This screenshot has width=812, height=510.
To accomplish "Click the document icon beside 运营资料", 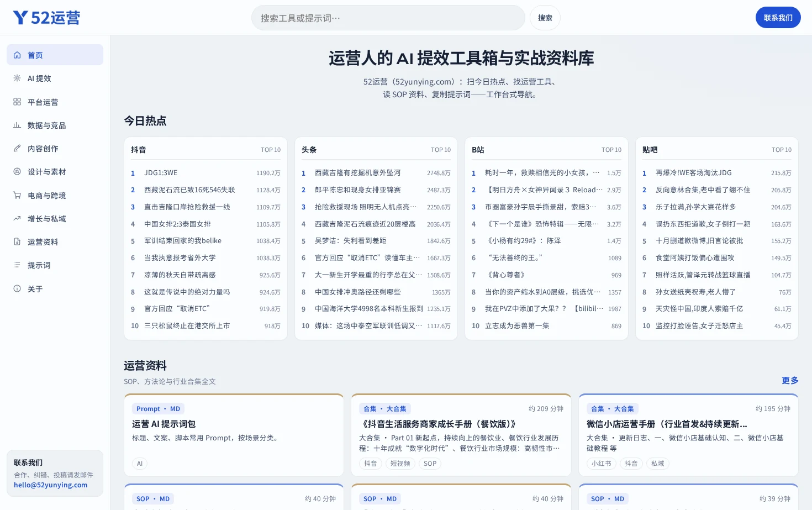I will point(17,242).
